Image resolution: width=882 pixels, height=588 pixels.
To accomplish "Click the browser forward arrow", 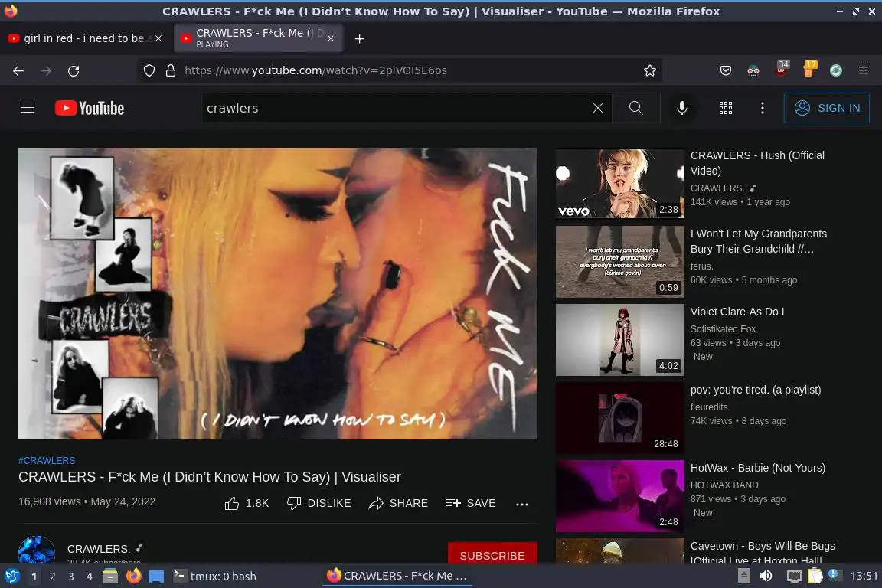I will point(46,71).
